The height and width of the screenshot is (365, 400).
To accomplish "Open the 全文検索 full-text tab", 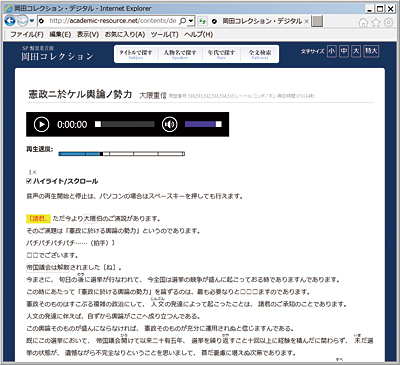I will pos(260,54).
